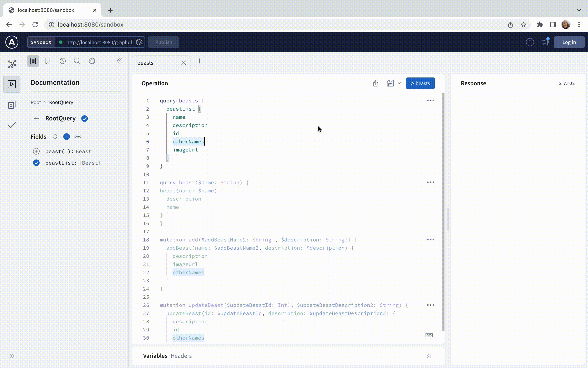Expand the left sidebar with double arrows
This screenshot has height=368, width=588.
[x=12, y=356]
